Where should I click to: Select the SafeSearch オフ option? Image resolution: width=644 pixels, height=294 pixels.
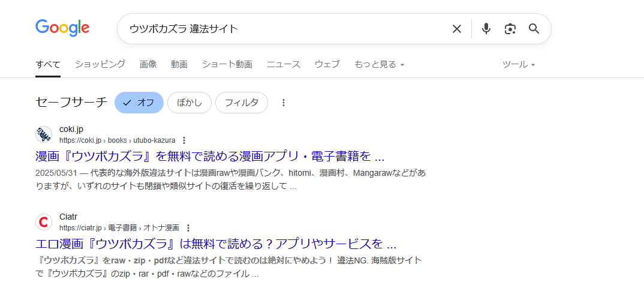click(x=139, y=103)
